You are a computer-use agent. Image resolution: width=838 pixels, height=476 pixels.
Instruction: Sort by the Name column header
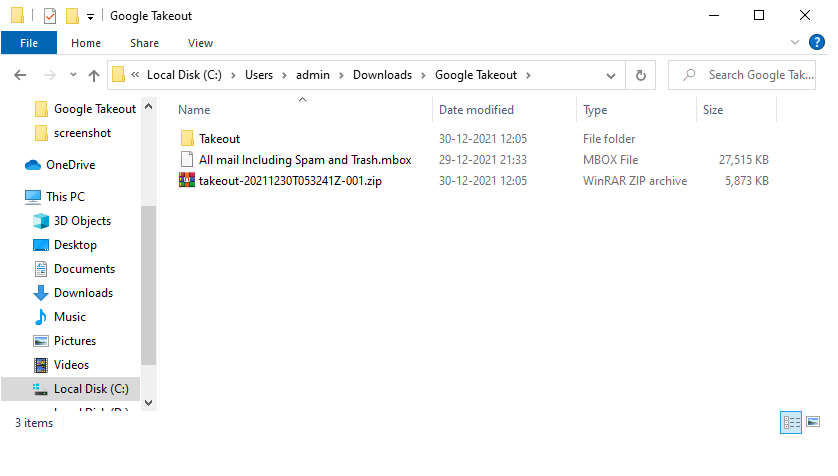click(x=194, y=110)
